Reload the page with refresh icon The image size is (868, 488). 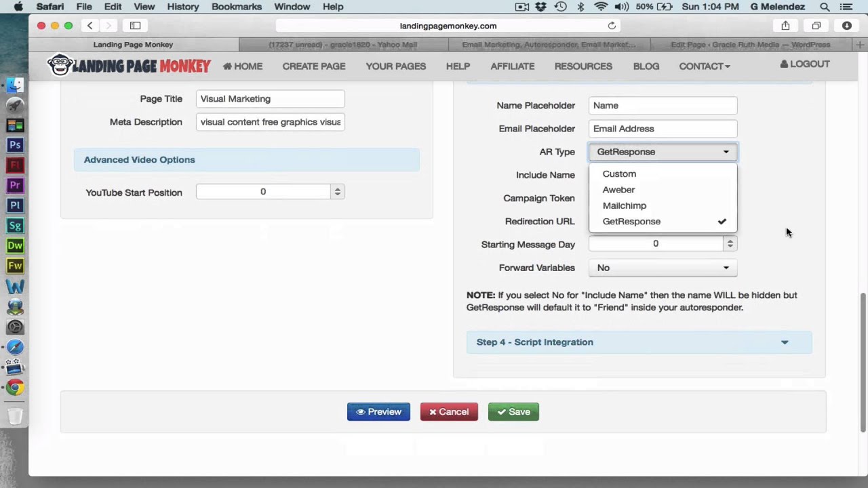coord(612,26)
